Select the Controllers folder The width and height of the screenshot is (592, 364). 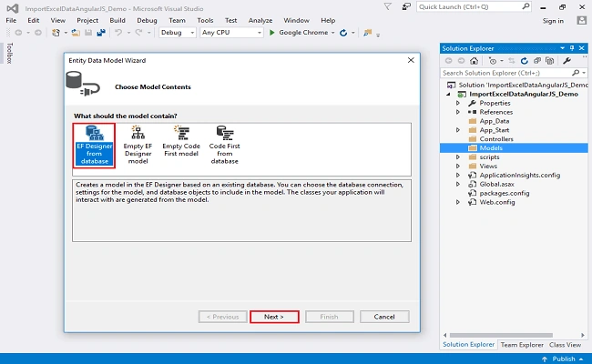496,139
